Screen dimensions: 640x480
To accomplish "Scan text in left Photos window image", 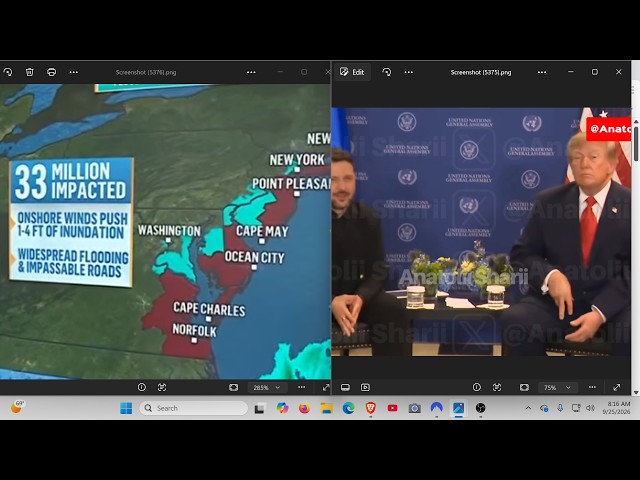I will 162,387.
